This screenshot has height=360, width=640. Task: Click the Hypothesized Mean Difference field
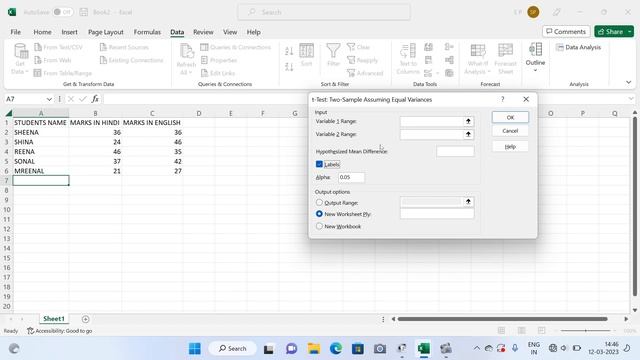coord(455,151)
